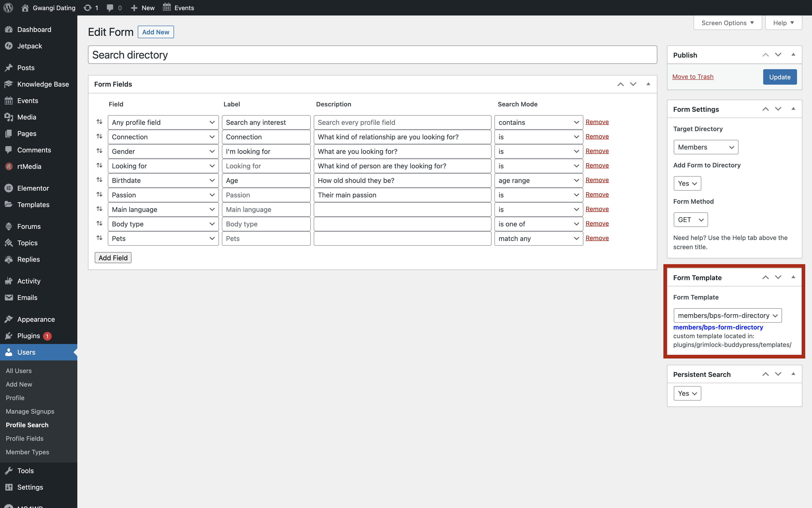Collapse the Persistent Search panel
The height and width of the screenshot is (508, 812).
(793, 374)
